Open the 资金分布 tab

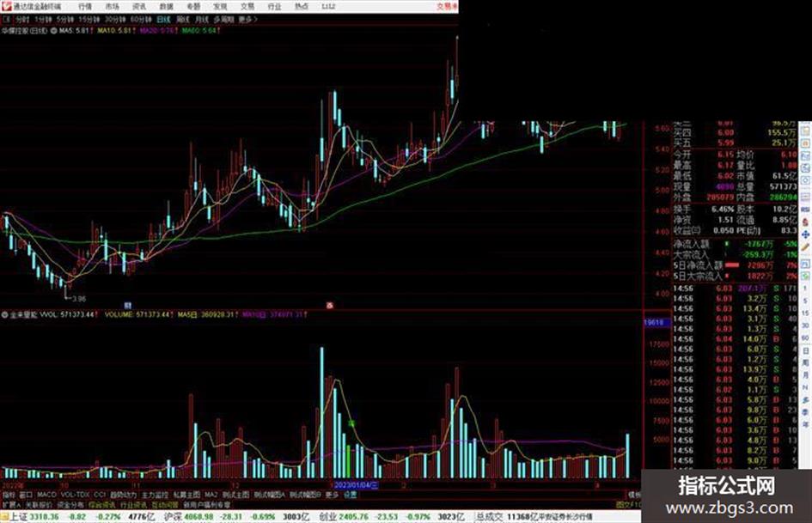click(70, 505)
